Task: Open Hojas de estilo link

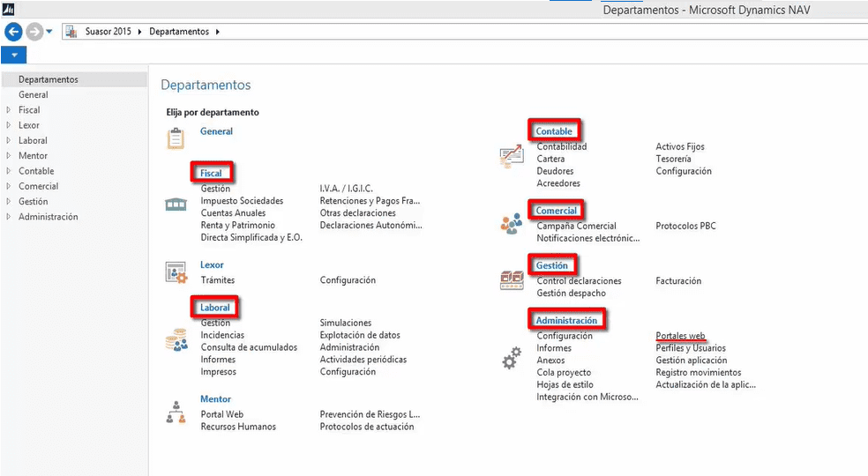Action: tap(565, 384)
